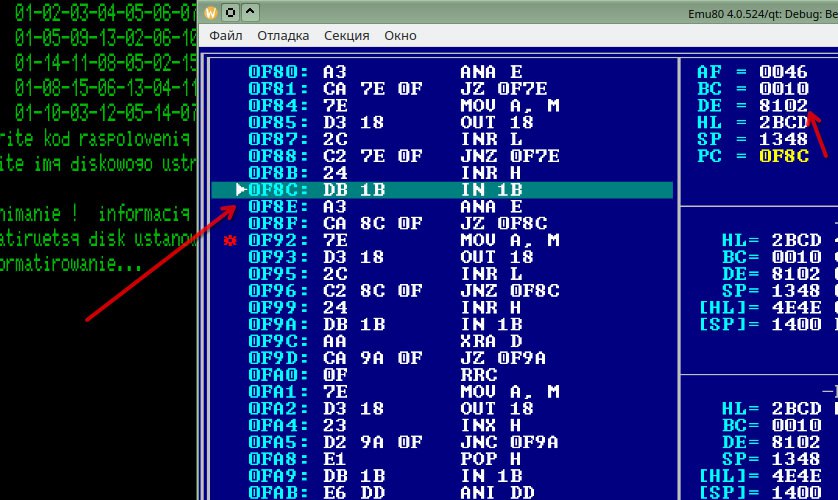Click the DE register value in top panel
This screenshot has height=500, width=838.
pos(783,106)
